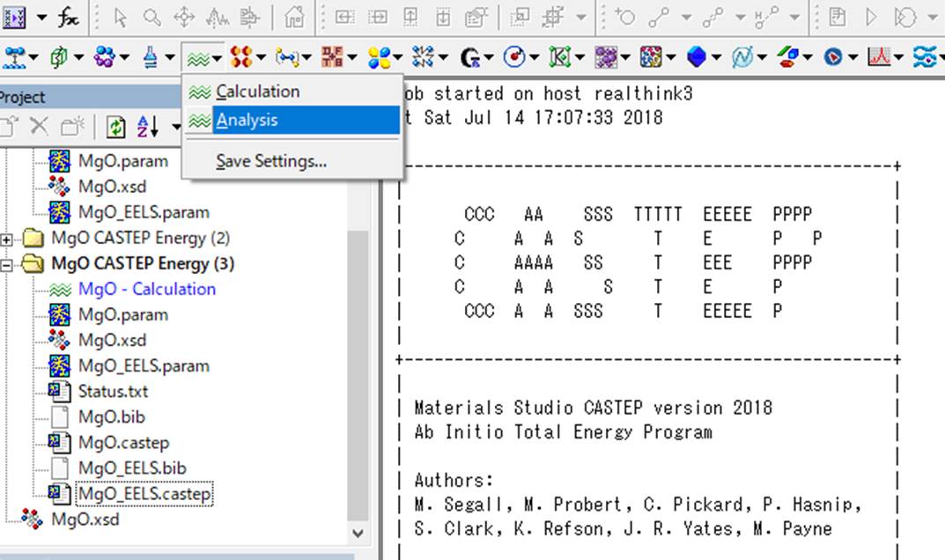The image size is (945, 560).
Task: Select the MgO - Calculation item
Action: tap(147, 290)
